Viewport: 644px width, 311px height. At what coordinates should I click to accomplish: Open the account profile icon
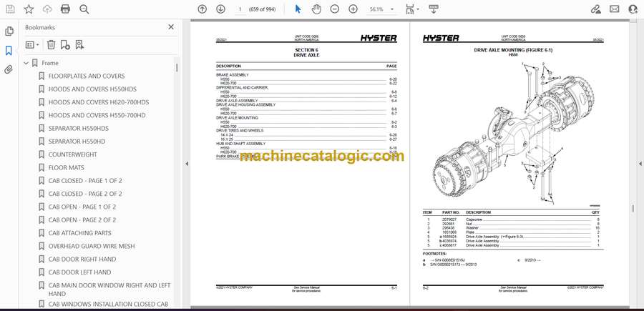633,9
